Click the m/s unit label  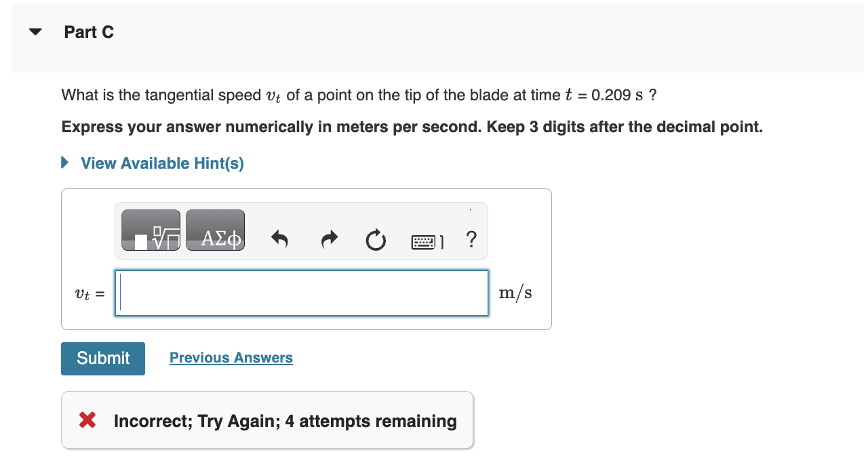point(515,293)
